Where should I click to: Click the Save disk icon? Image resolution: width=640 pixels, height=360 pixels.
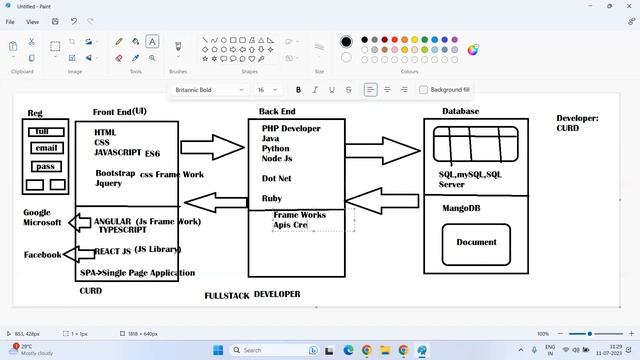pyautogui.click(x=55, y=21)
